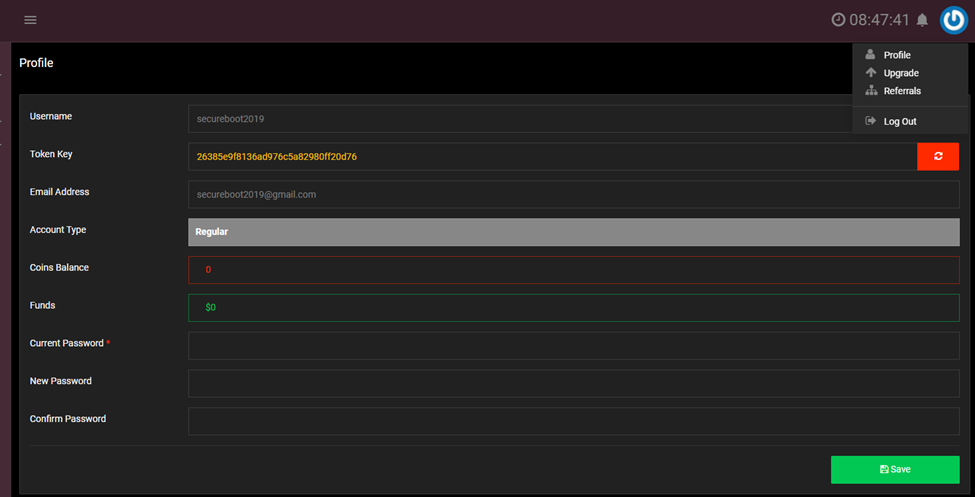This screenshot has width=975, height=497.
Task: Open Referrals from the user menu
Action: coord(902,91)
